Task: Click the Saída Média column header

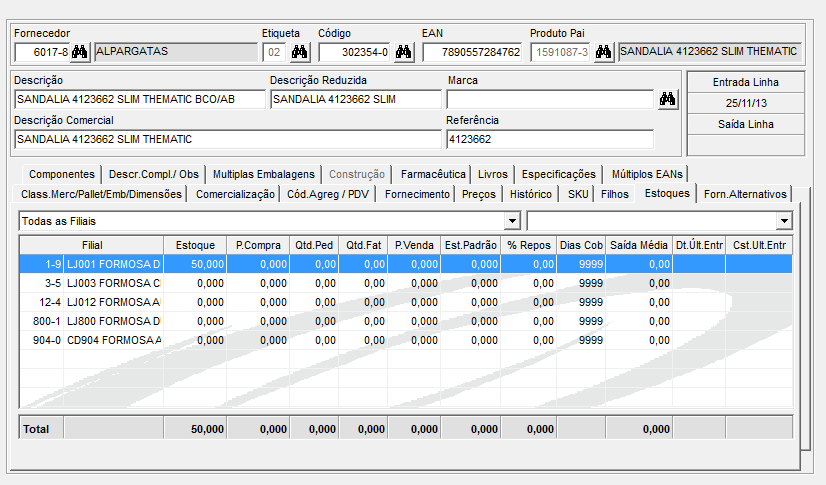Action: pos(639,244)
